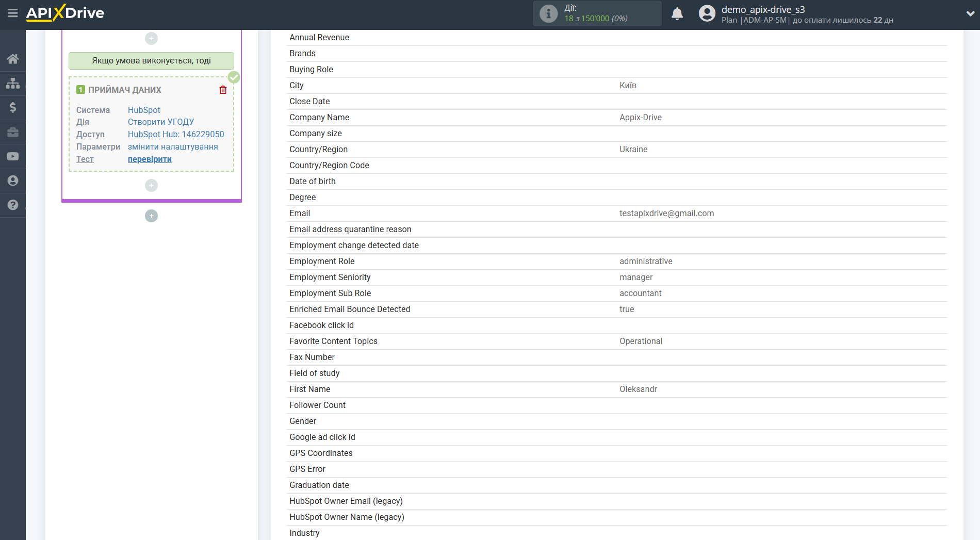Select the First Name value "Oleksandr"
Image resolution: width=980 pixels, height=540 pixels.
pyautogui.click(x=638, y=389)
